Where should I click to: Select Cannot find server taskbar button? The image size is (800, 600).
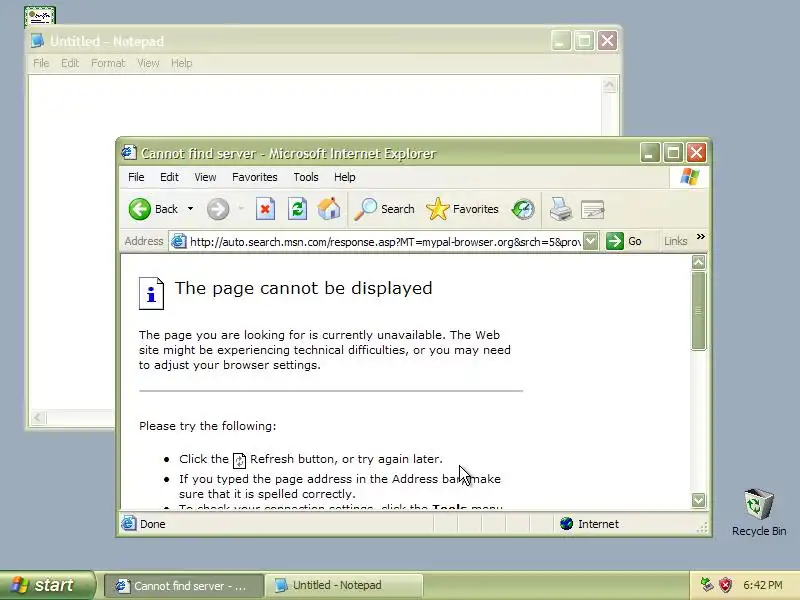[184, 585]
